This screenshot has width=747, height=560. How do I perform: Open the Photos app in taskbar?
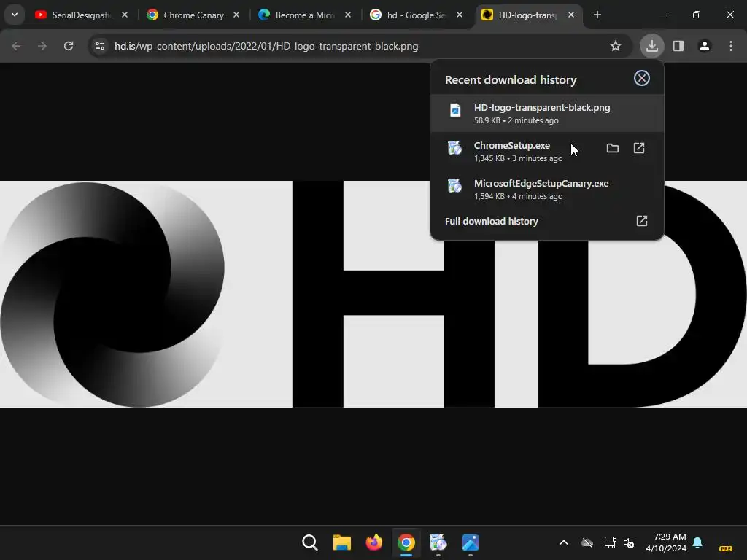point(471,542)
